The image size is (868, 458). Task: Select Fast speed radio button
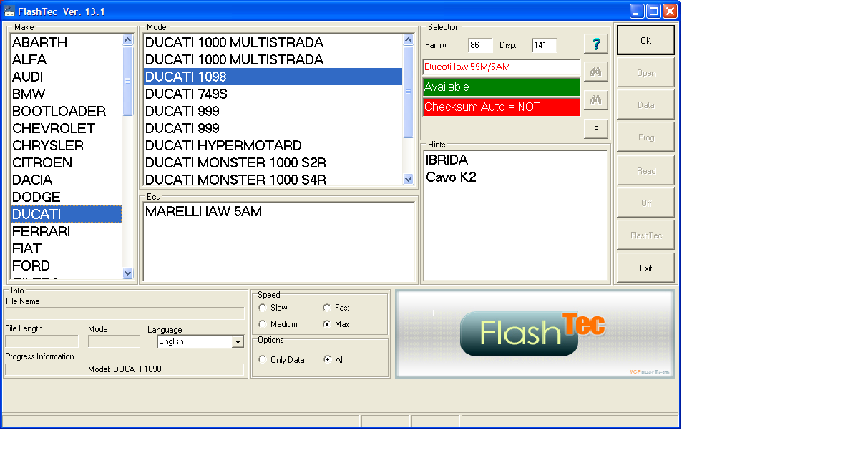point(327,308)
